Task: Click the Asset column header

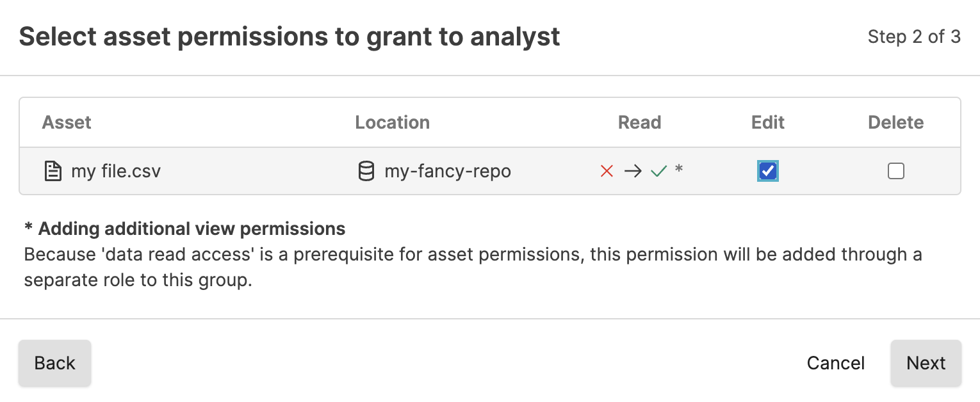Action: [x=66, y=122]
